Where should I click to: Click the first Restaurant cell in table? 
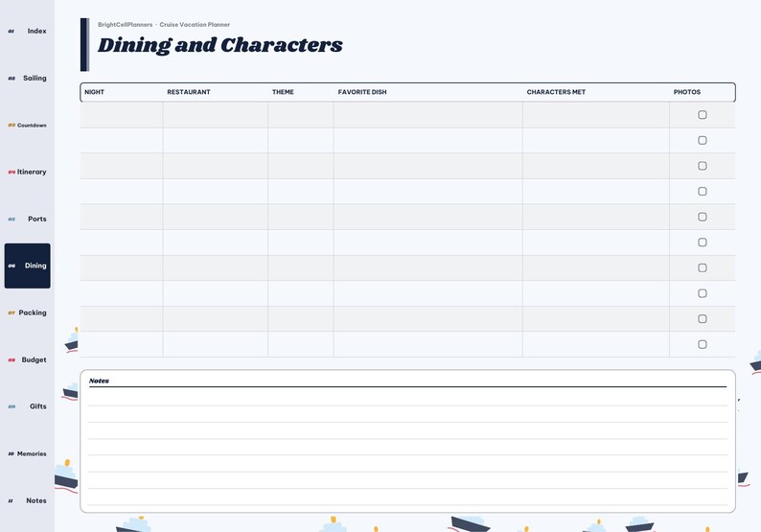tap(215, 115)
